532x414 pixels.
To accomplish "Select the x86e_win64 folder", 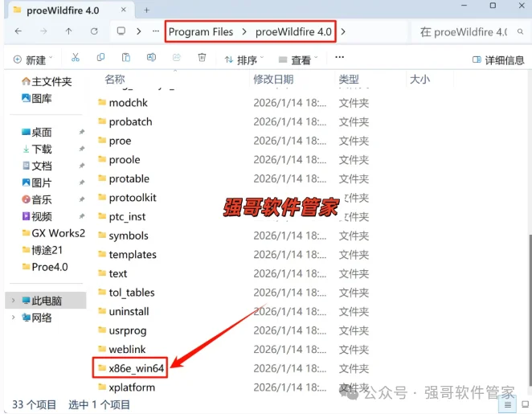I will coord(131,368).
